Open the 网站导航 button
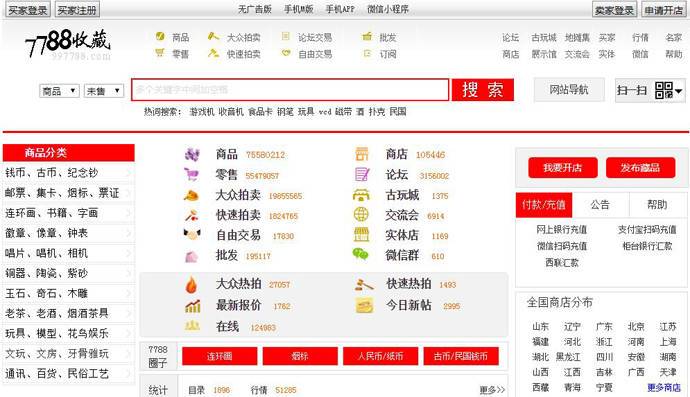This screenshot has width=690, height=397. 569,90
